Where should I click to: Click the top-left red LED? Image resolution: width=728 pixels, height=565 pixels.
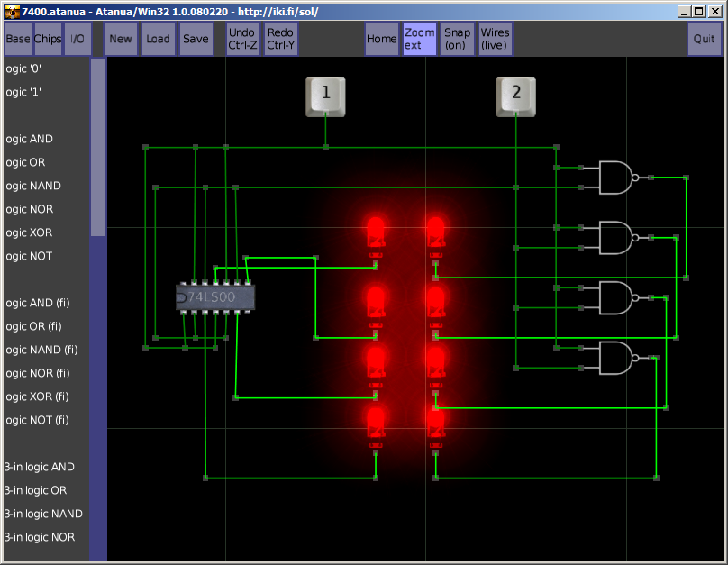point(376,232)
